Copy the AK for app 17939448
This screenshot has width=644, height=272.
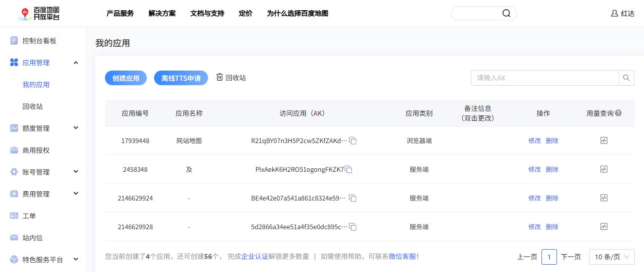[353, 141]
